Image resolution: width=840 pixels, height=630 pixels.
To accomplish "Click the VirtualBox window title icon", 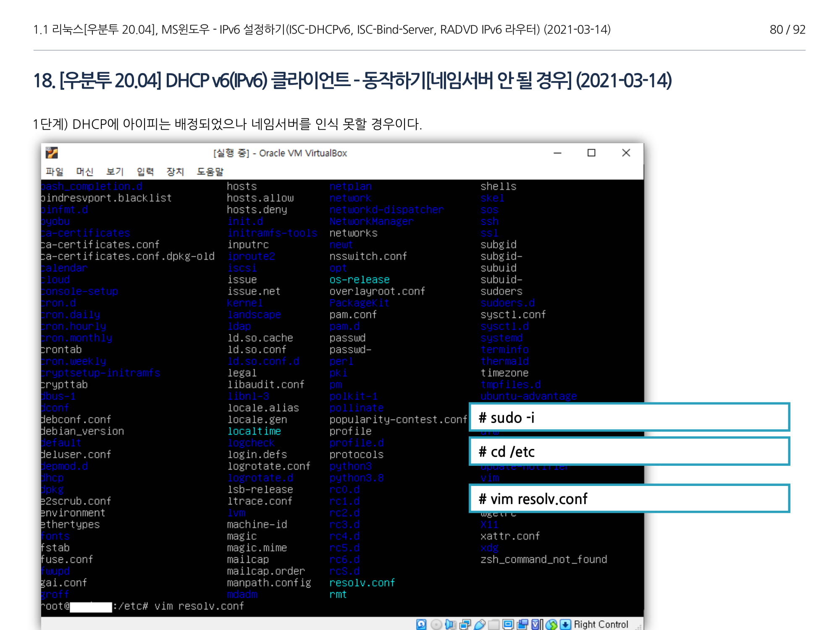I will [x=52, y=153].
